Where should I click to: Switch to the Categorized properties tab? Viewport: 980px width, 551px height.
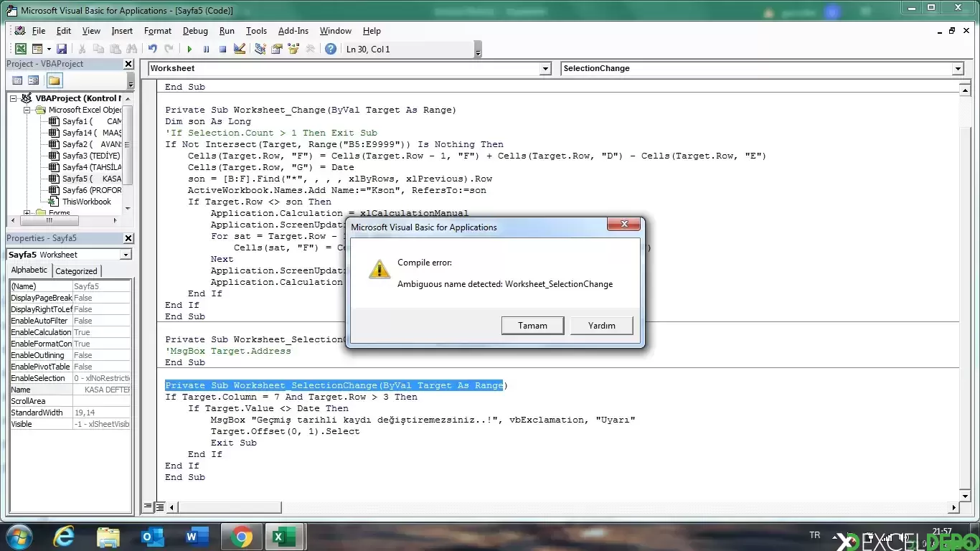(77, 271)
